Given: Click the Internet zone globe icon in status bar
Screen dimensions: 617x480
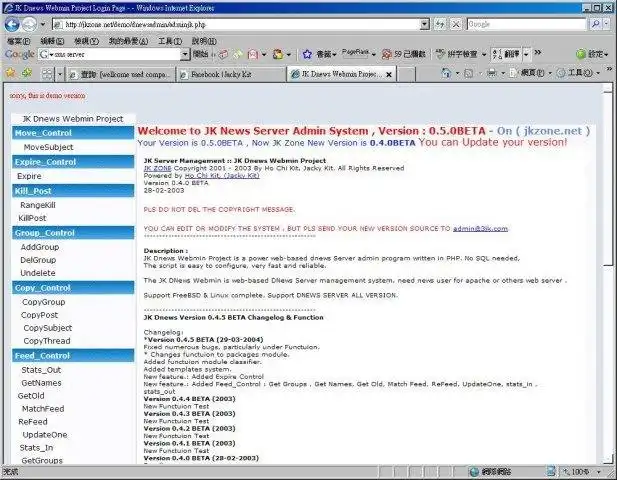Looking at the screenshot, I should 474,471.
